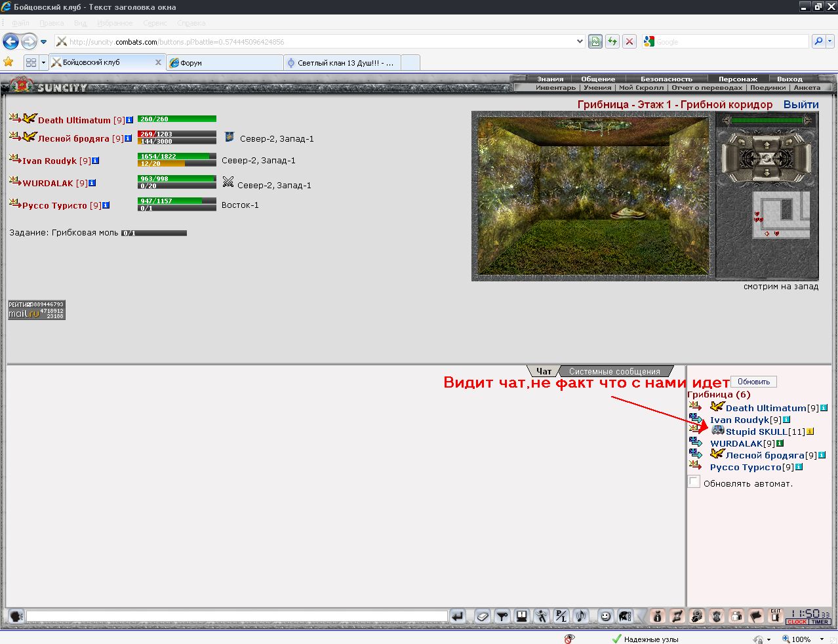838x644 pixels.
Task: Click the Умения link in the submenu
Action: pyautogui.click(x=597, y=87)
